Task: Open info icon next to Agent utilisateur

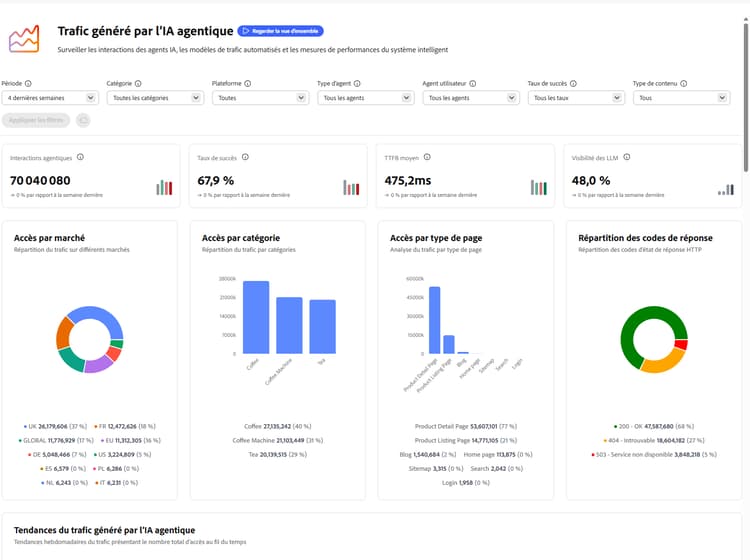Action: 473,83
